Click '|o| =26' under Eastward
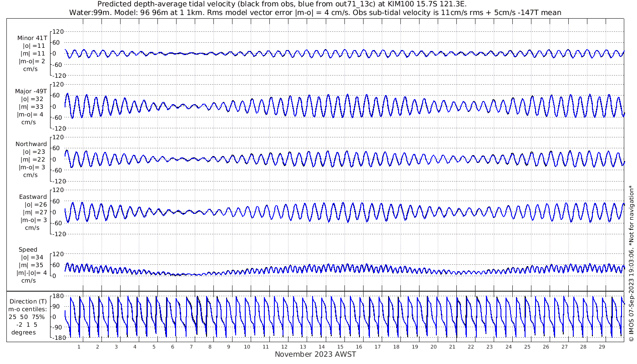Viewport: 637px width, 364px height. coord(36,205)
